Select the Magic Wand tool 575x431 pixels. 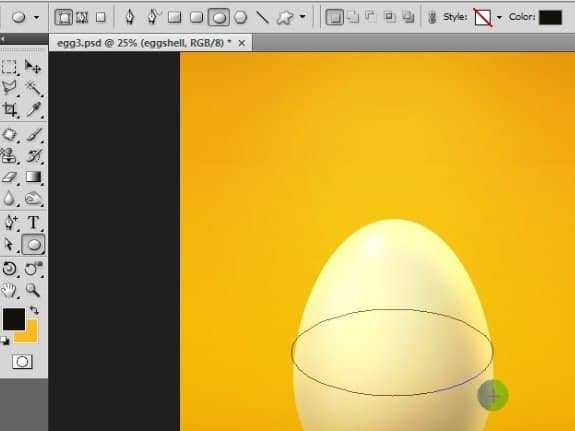[x=34, y=88]
